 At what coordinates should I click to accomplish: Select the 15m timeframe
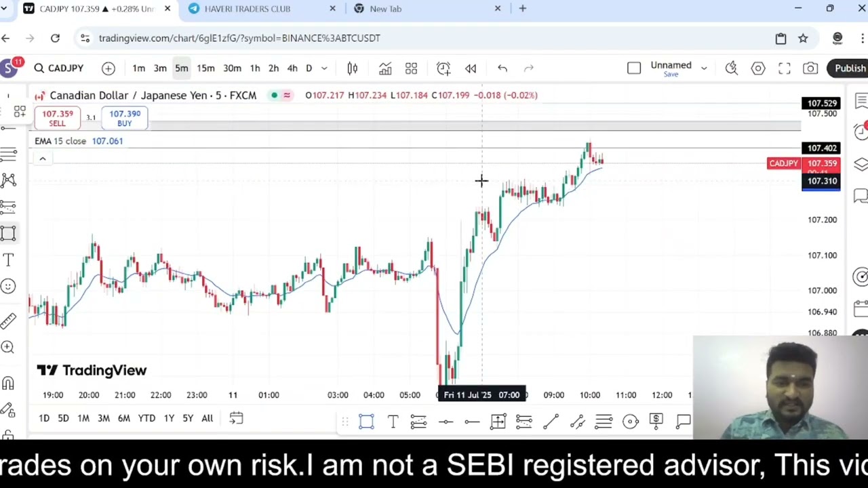tap(205, 68)
